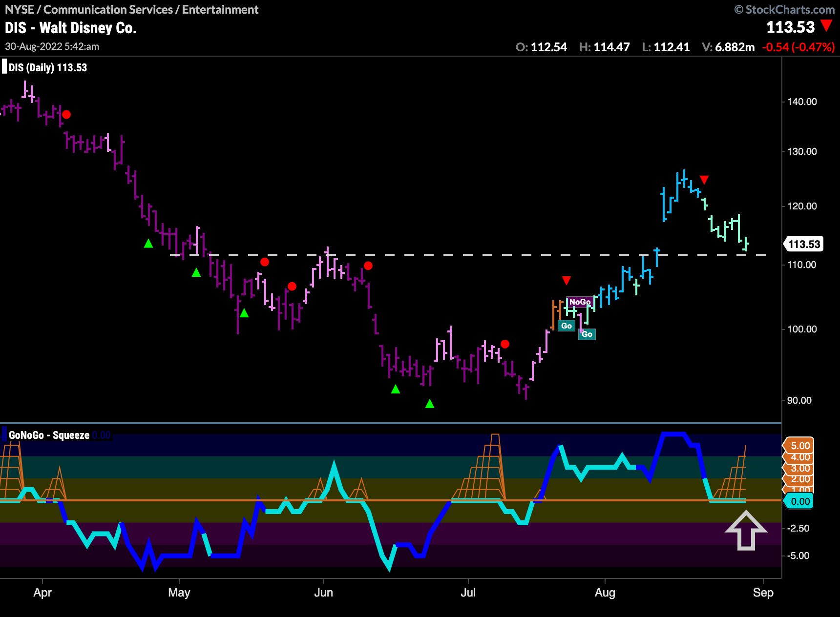Screen dimensions: 840x617
Task: Click the orange squeeze grid building in late August
Action: pos(730,473)
